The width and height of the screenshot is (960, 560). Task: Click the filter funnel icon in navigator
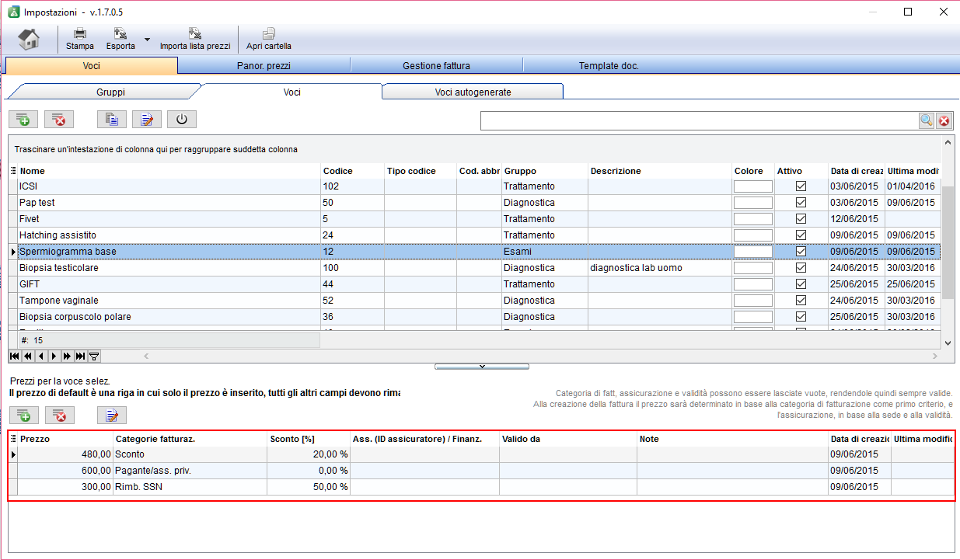pos(93,356)
